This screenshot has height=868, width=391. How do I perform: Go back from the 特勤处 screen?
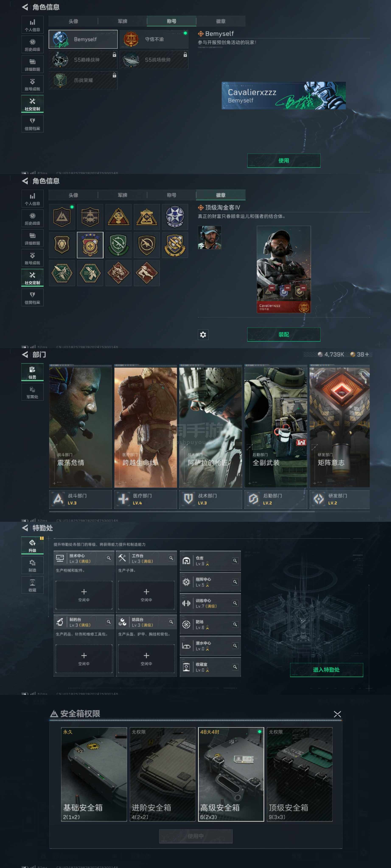[25, 528]
